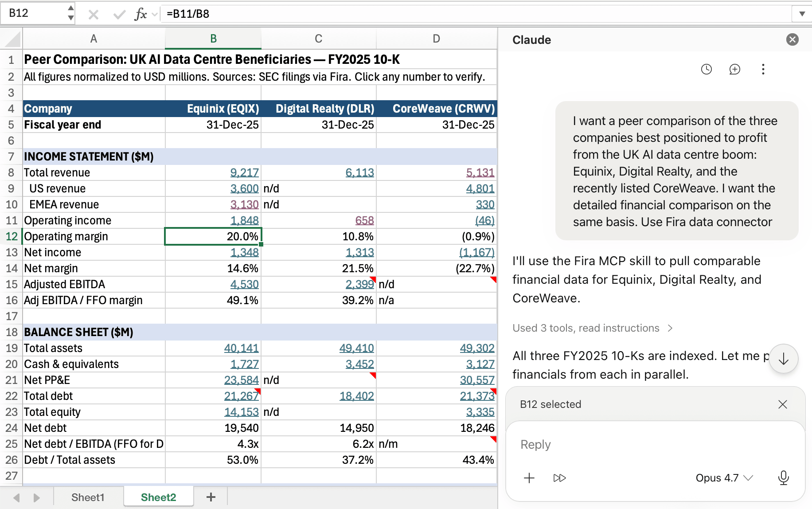
Task: Click CoreWeave total equity 3,335
Action: click(480, 412)
